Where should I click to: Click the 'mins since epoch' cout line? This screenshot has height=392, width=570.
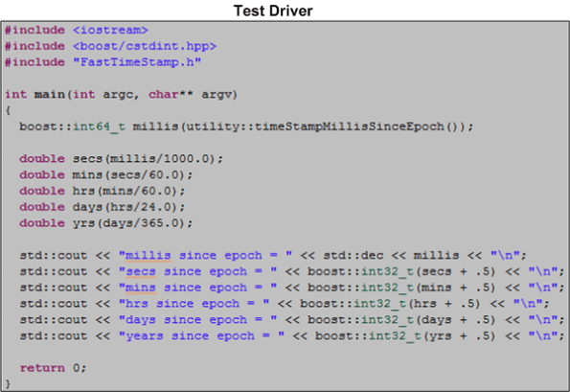click(x=292, y=288)
